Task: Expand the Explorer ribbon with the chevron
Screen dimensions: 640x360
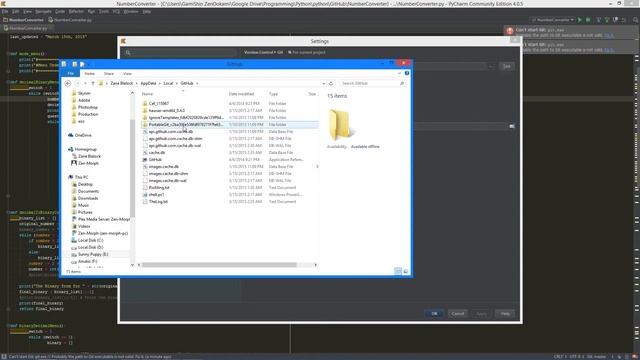Action: [x=399, y=73]
